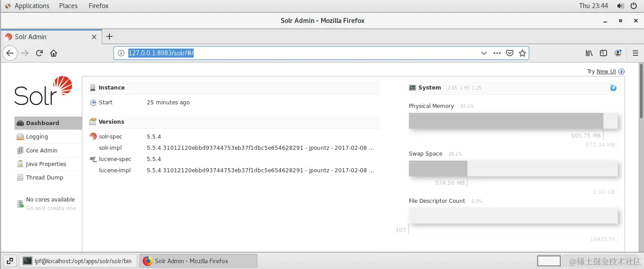Open page actions three-dot menu

click(497, 53)
